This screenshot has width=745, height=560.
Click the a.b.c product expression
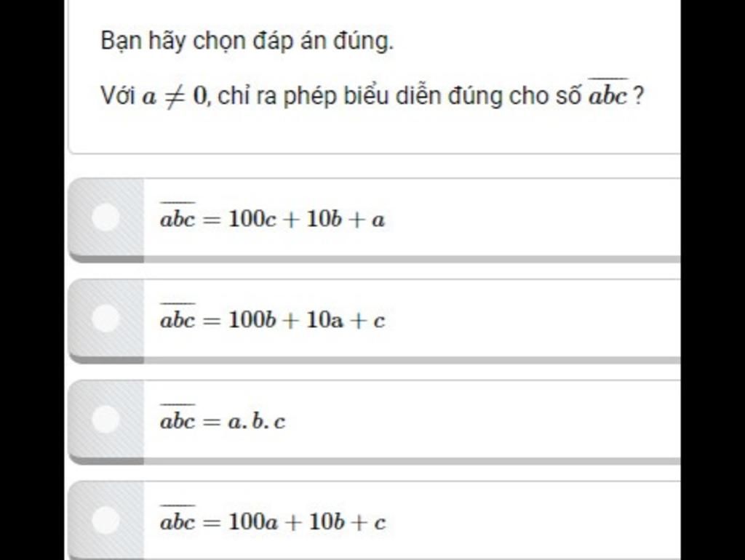257,421
